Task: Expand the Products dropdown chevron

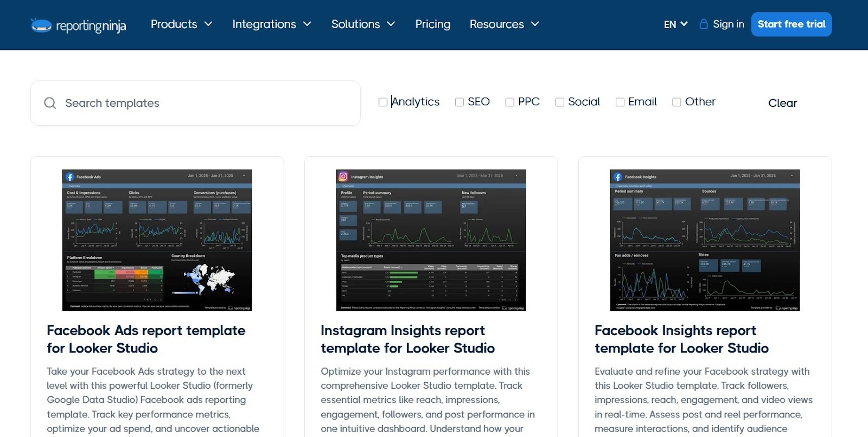Action: [208, 24]
